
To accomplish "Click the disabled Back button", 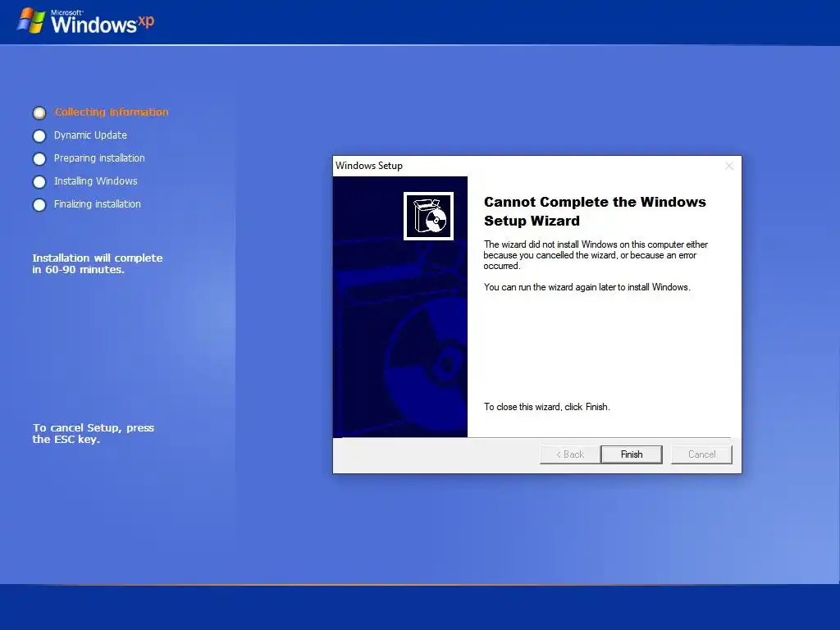I will 569,454.
